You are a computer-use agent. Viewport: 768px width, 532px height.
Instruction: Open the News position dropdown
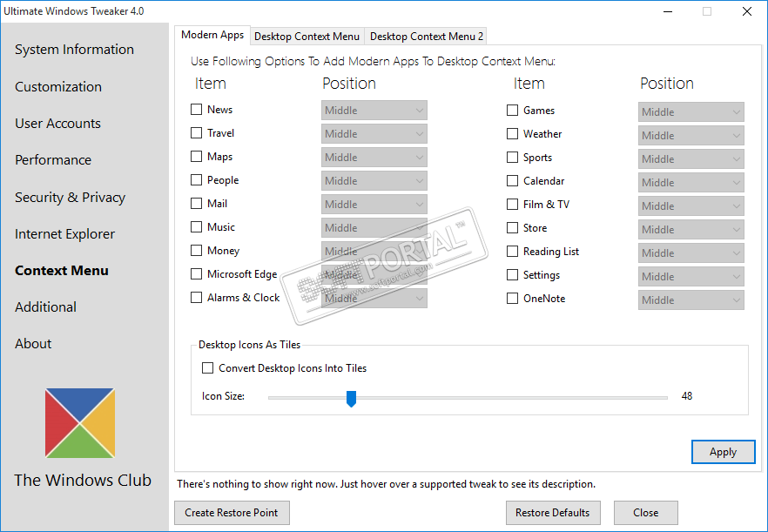click(x=374, y=111)
